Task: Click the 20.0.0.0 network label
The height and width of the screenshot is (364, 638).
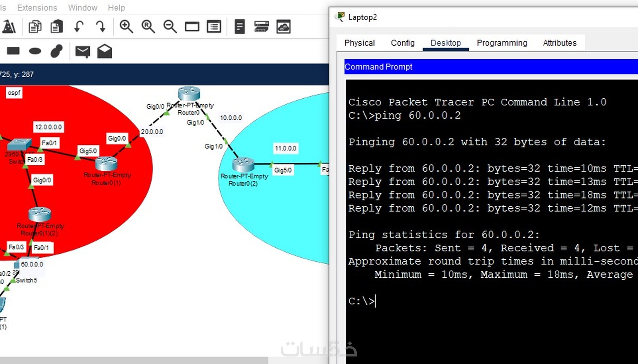Action: [x=152, y=132]
